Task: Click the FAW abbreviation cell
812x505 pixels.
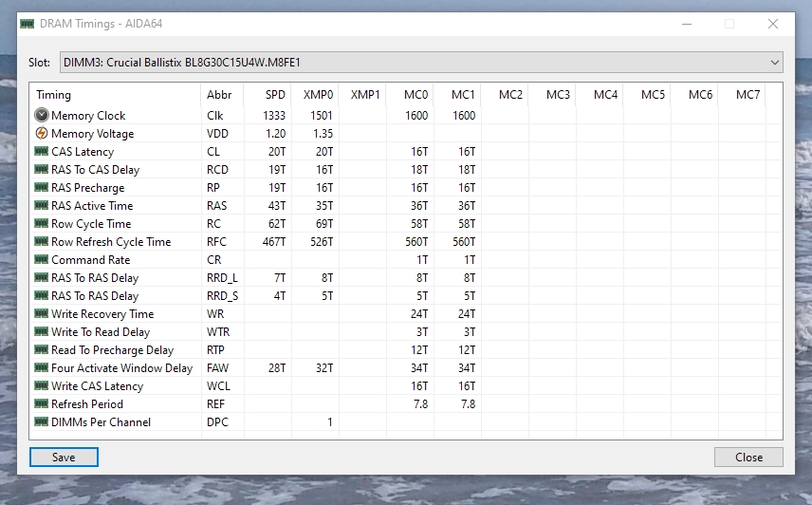Action: pos(217,368)
